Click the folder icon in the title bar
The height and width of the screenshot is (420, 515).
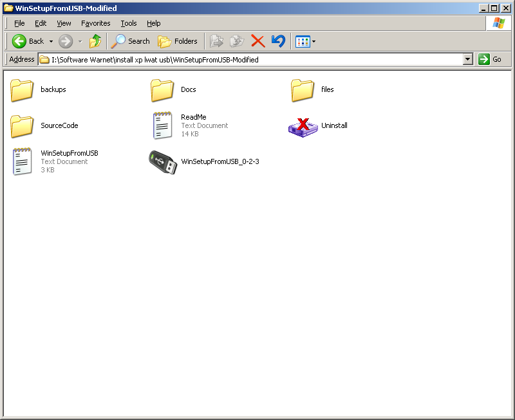8,8
